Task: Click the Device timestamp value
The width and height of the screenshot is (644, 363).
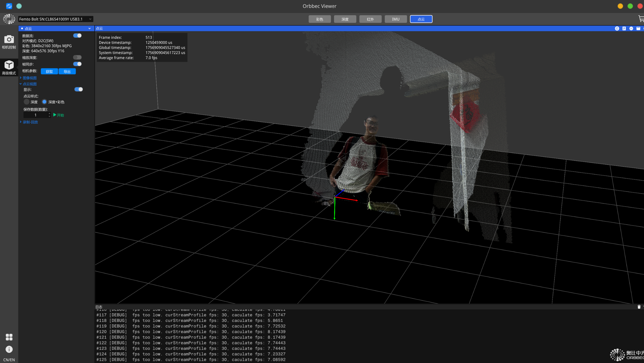Action: [x=159, y=43]
